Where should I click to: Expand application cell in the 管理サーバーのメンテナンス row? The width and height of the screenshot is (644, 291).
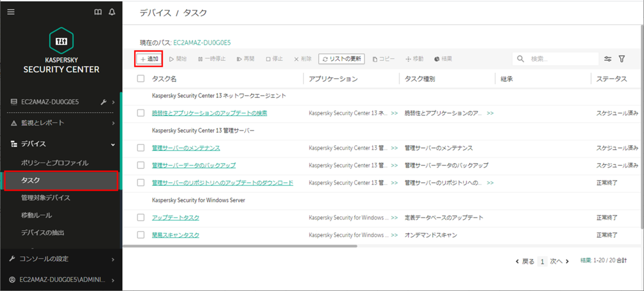click(x=394, y=148)
